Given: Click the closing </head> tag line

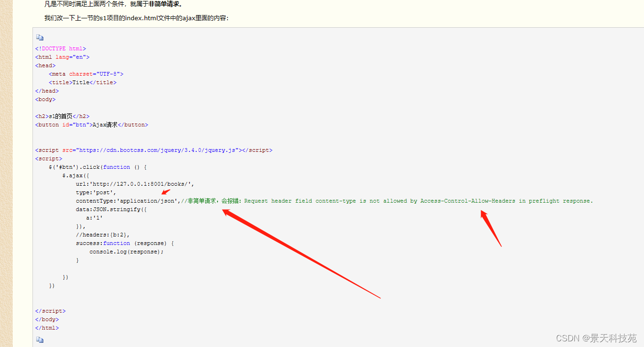Looking at the screenshot, I should tap(47, 91).
